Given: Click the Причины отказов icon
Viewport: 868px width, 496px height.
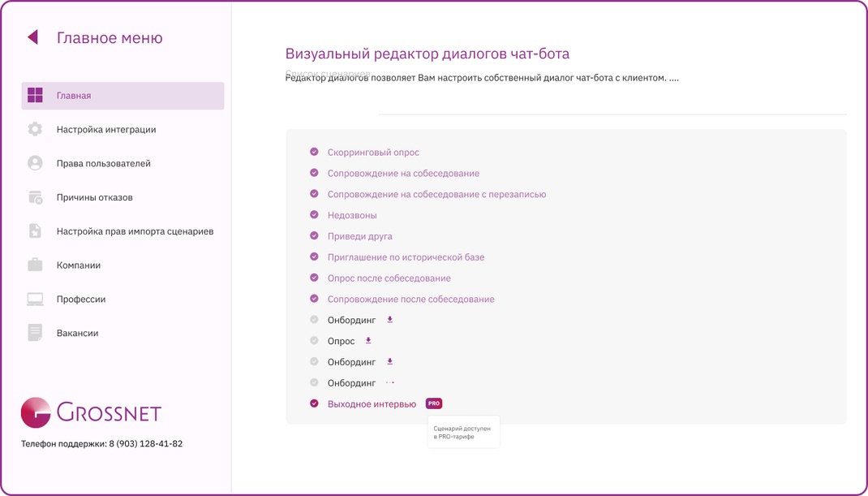Looking at the screenshot, I should pos(35,197).
